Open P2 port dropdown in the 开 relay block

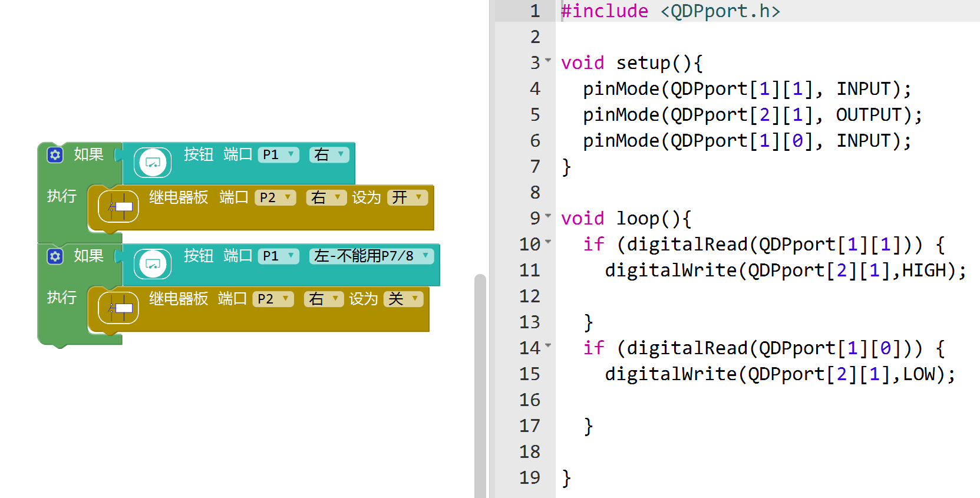click(275, 197)
